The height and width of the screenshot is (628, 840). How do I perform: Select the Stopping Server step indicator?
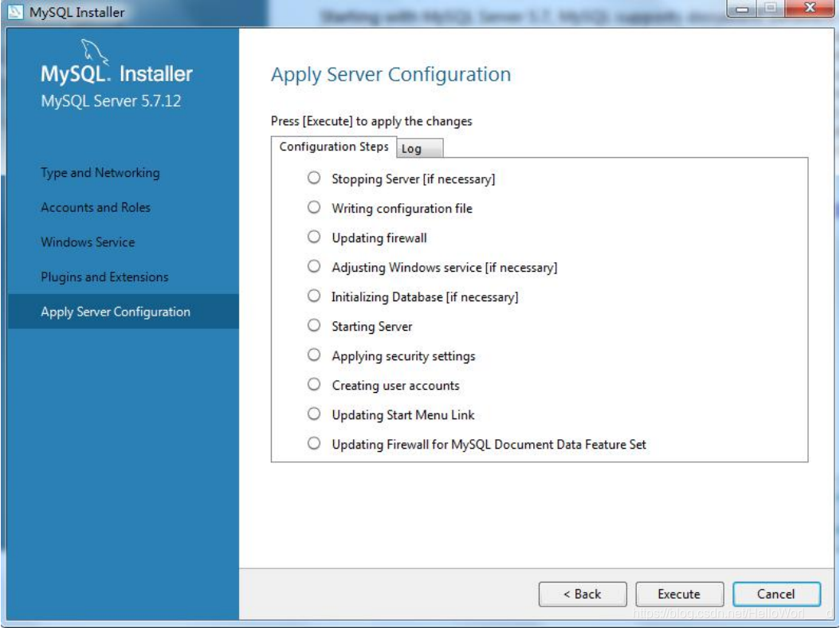pyautogui.click(x=314, y=178)
